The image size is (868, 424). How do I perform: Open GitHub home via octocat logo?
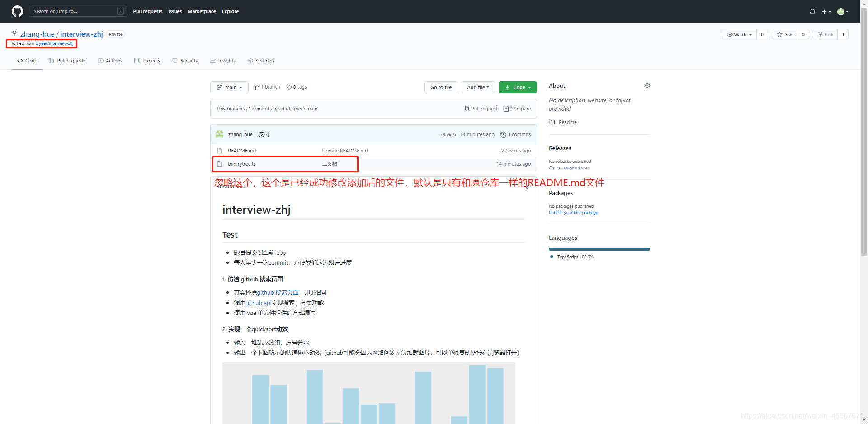17,11
